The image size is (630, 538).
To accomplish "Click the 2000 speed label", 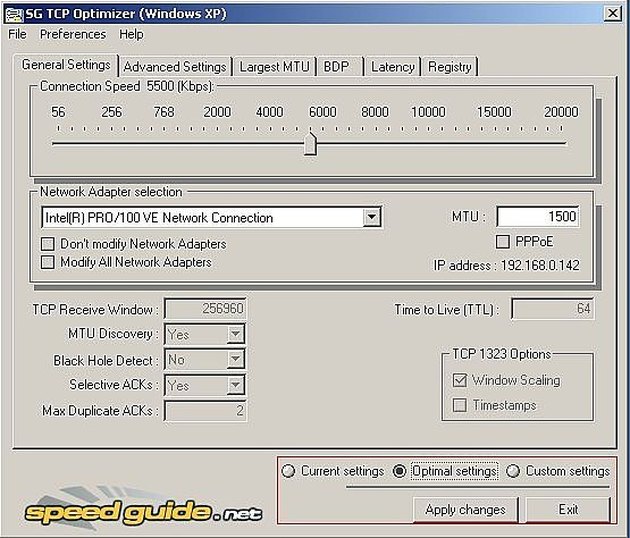I will click(217, 112).
